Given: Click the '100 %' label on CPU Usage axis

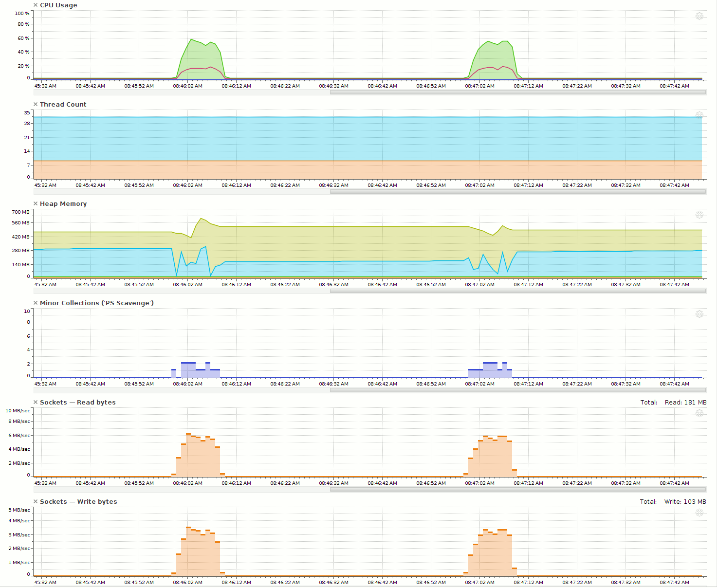Looking at the screenshot, I should click(22, 13).
